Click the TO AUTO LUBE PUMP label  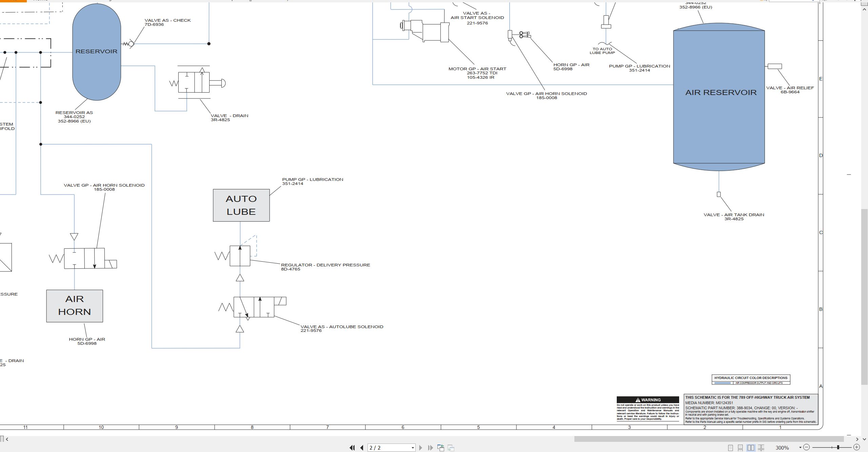click(x=602, y=51)
